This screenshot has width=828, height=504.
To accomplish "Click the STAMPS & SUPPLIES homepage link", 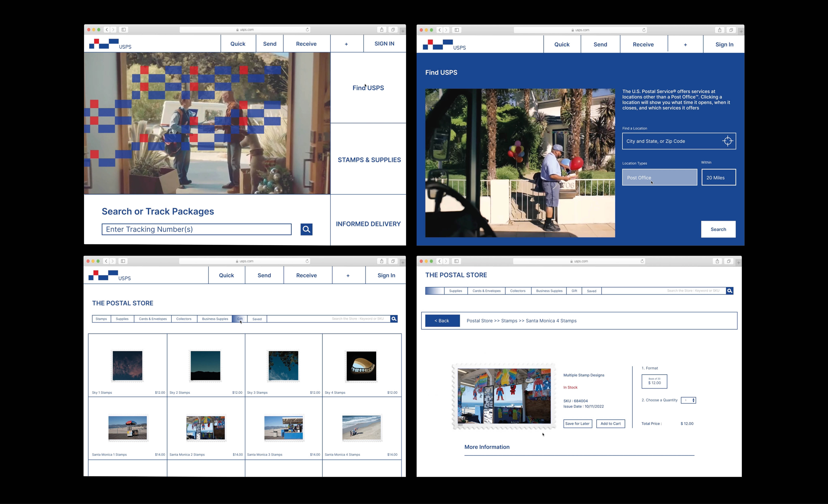I will click(369, 160).
